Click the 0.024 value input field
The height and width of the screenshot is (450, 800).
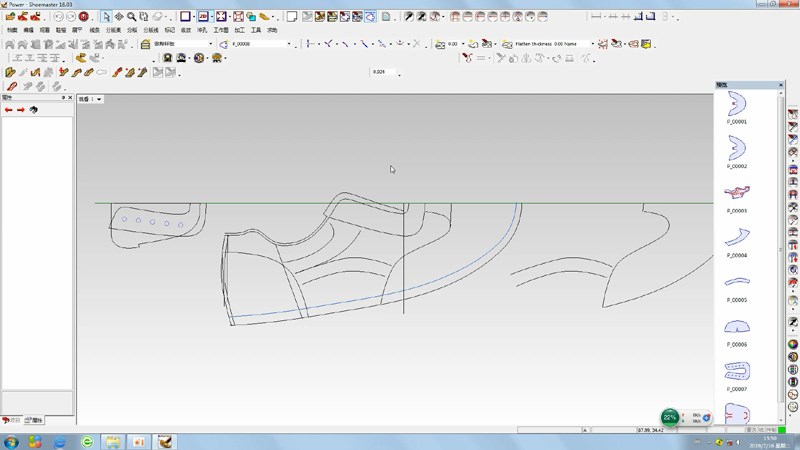tap(381, 72)
